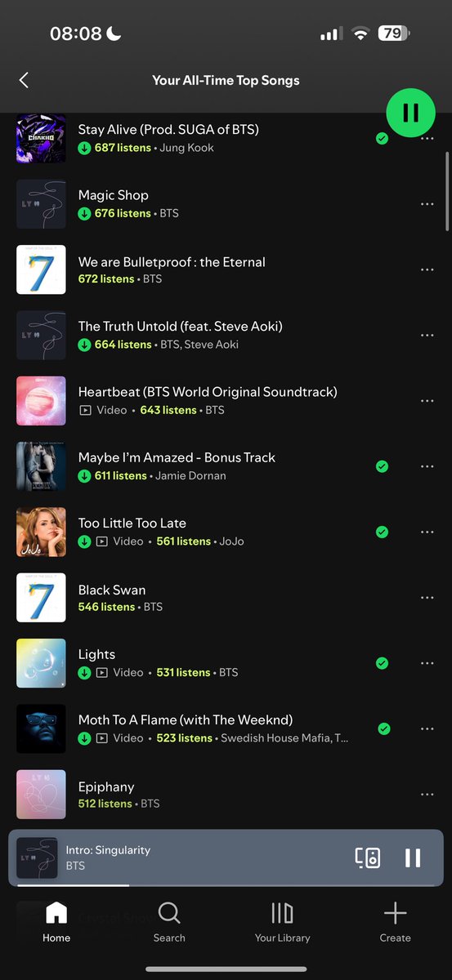Image resolution: width=452 pixels, height=980 pixels.
Task: Tap the Create plus icon
Action: coord(395,922)
